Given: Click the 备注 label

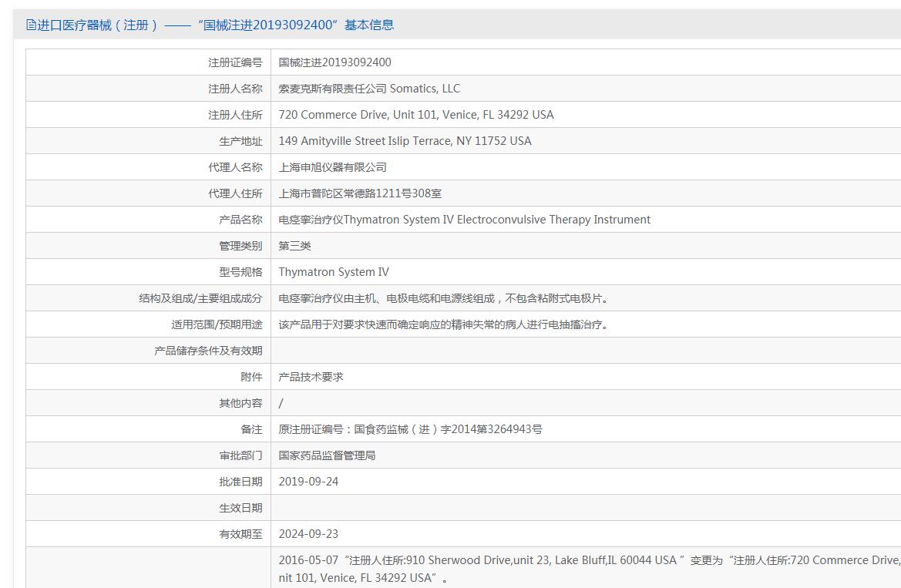Looking at the screenshot, I should click(x=251, y=429).
